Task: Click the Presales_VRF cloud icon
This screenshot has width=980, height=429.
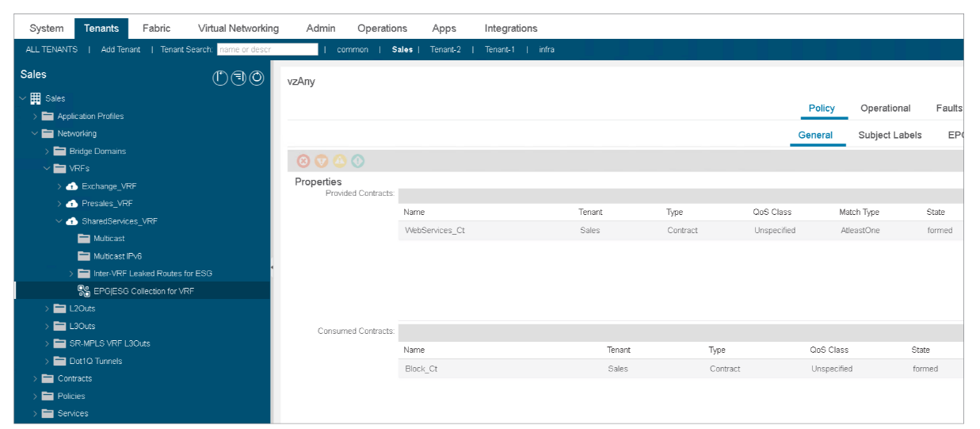Action: coord(72,203)
